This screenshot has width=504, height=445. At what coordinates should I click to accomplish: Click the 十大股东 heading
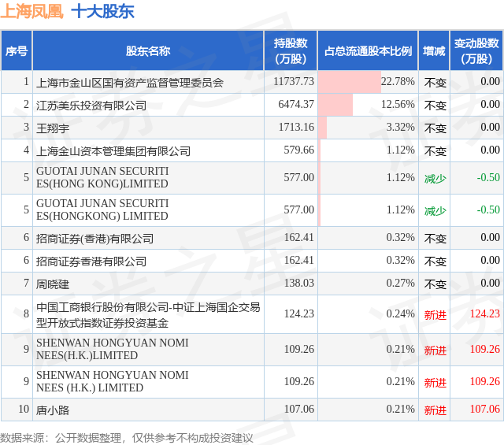[102, 12]
